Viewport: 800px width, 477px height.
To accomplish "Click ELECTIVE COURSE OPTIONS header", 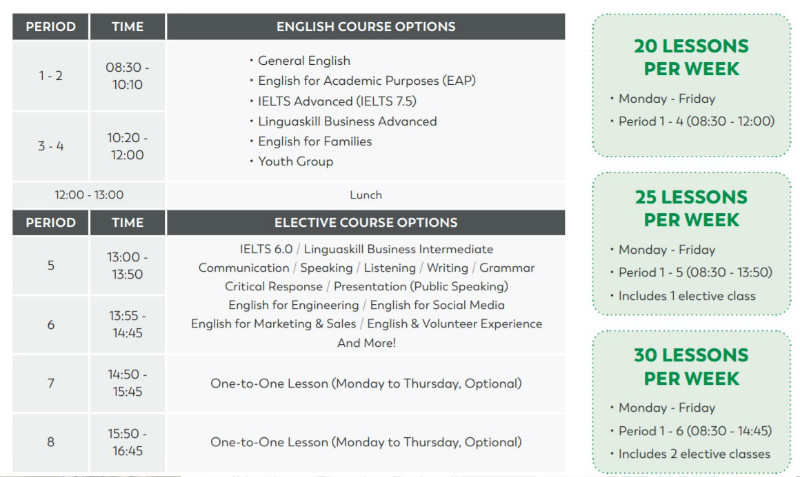I will tap(366, 222).
